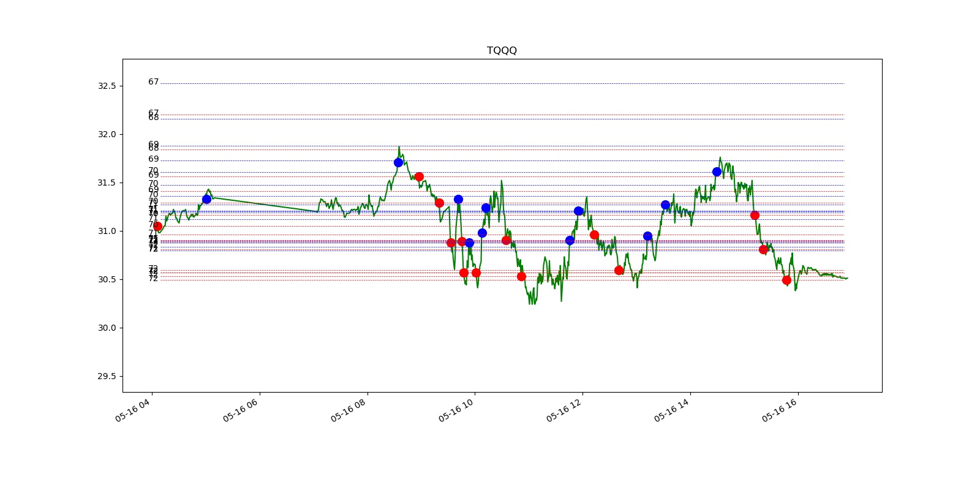Image resolution: width=980 pixels, height=490 pixels.
Task: Select the red marker near 30.6 around 12:40
Action: tap(619, 270)
